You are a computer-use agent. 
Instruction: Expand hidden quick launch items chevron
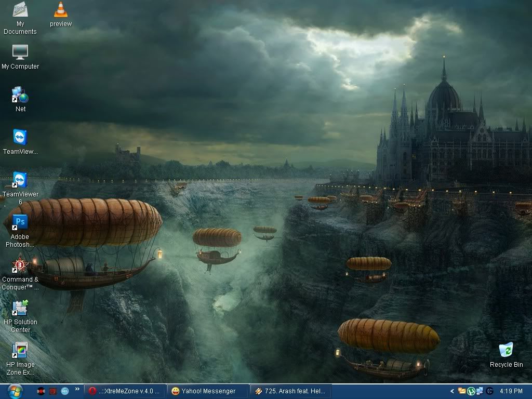[77, 389]
